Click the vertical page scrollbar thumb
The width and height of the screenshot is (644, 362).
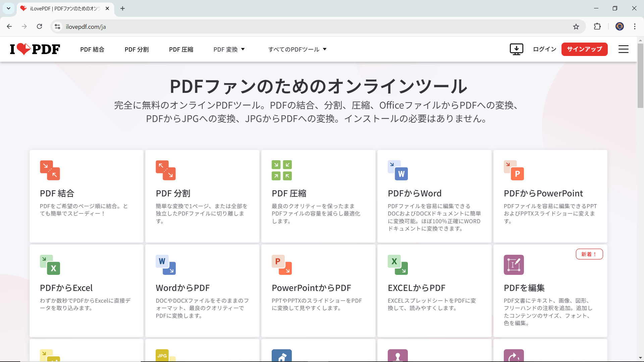pos(640,75)
